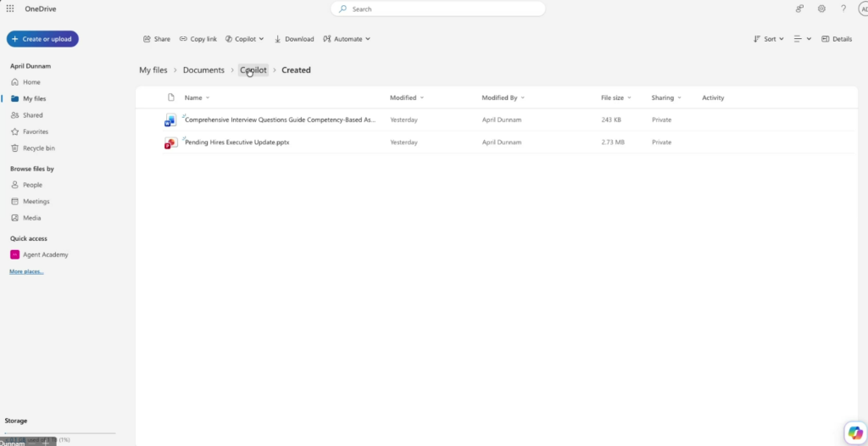Click in the Search box
The image size is (868, 446).
click(x=437, y=8)
